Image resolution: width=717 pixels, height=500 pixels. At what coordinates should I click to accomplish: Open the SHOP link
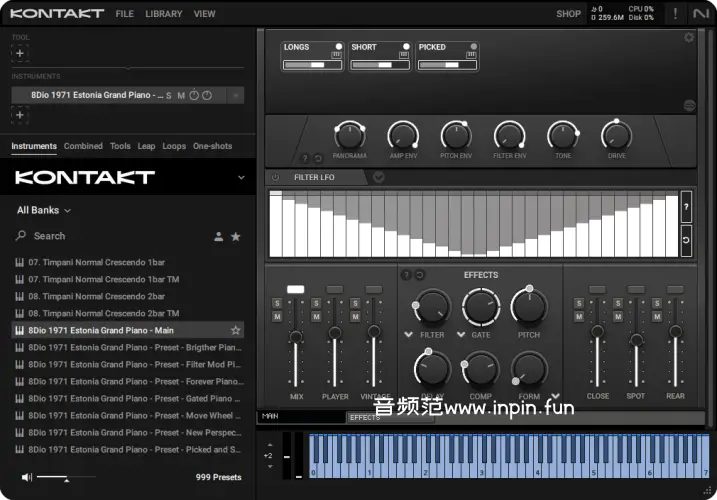tap(568, 14)
